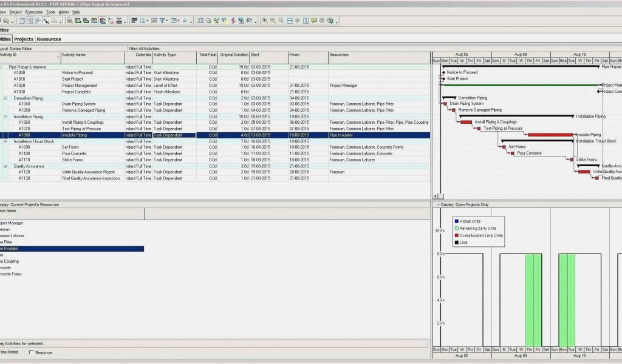Sort by the Finish column header
Image resolution: width=622 pixels, height=364 pixels.
308,57
